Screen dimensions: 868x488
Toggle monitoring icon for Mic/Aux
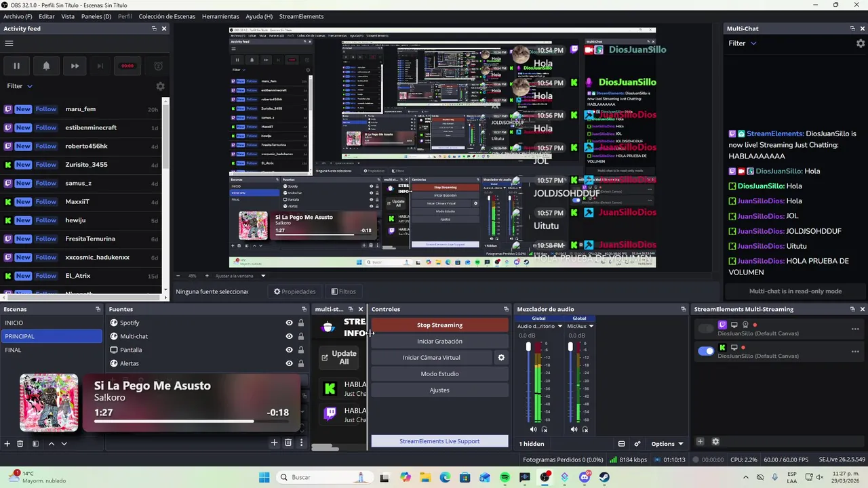(585, 429)
